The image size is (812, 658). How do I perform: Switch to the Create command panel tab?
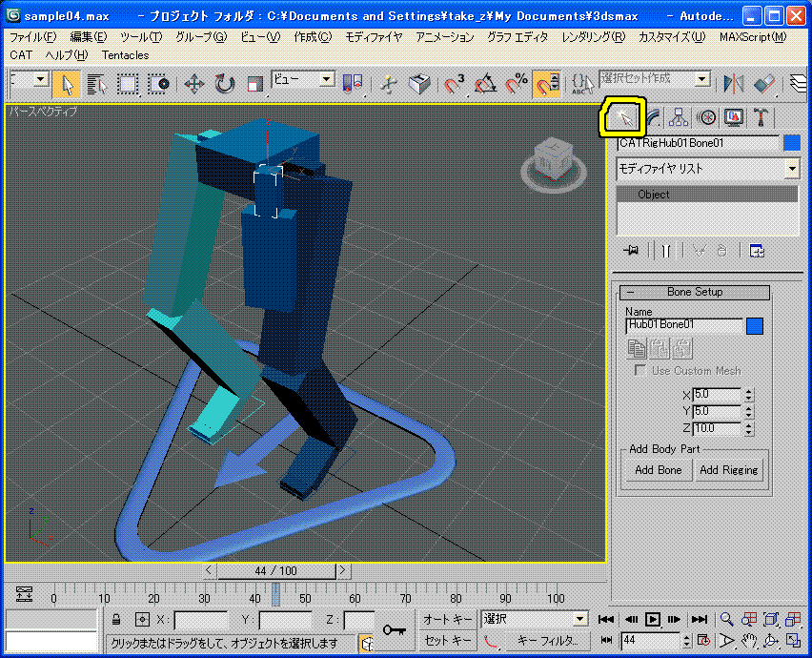622,117
